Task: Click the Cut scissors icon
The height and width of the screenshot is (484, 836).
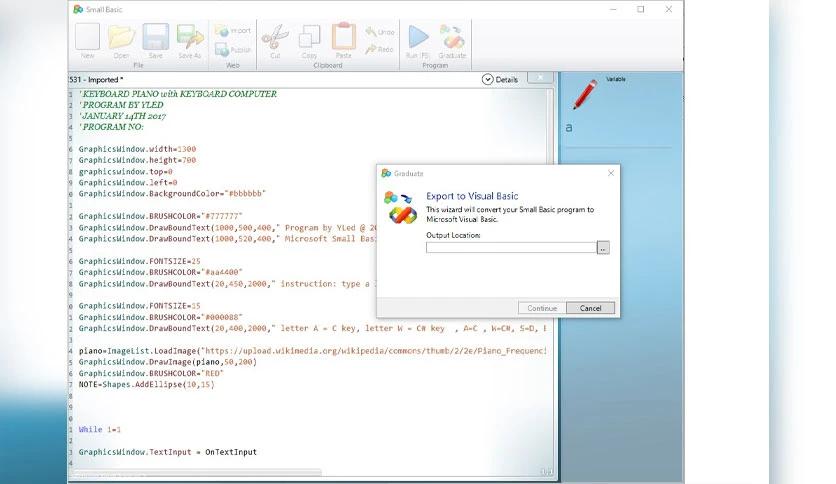Action: (275, 37)
